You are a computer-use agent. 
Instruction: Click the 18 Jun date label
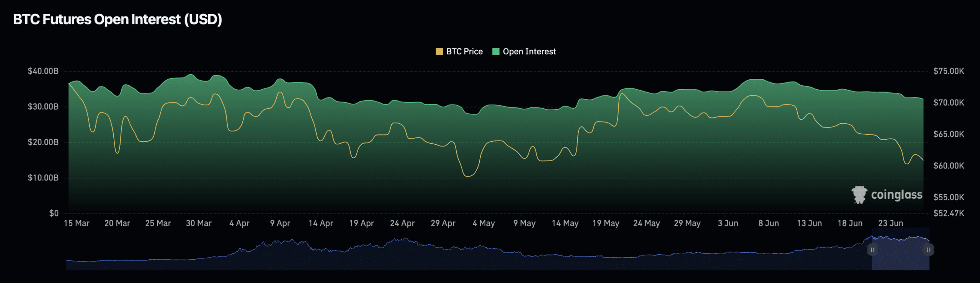click(850, 223)
